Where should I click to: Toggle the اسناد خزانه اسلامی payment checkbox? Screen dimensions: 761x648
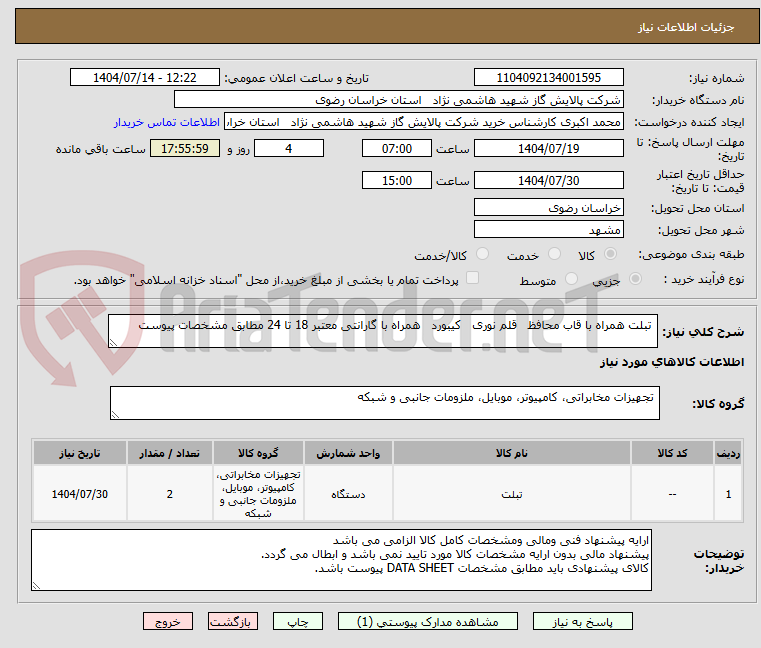(474, 279)
